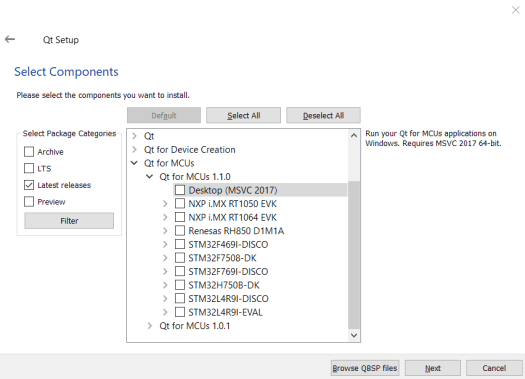525x379 pixels.
Task: Select the STM32F769I-DISCO checkbox
Action: pyautogui.click(x=180, y=271)
